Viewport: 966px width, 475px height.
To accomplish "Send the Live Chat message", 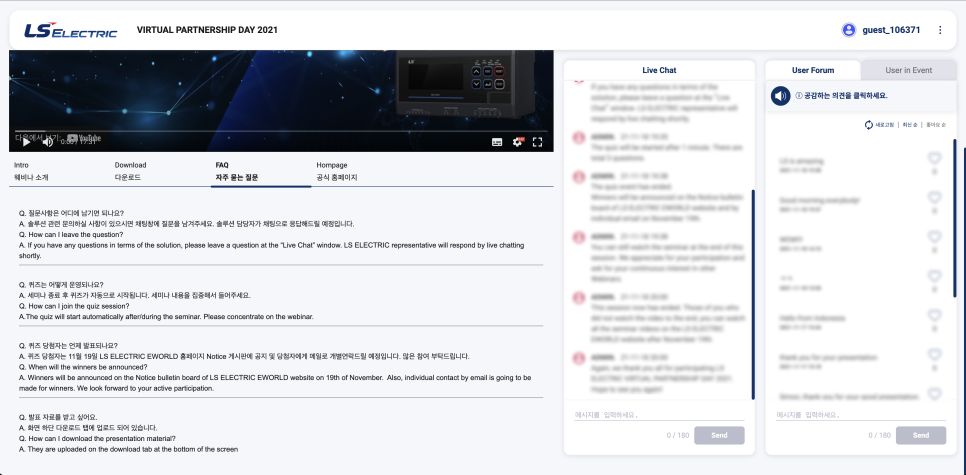I will 719,435.
